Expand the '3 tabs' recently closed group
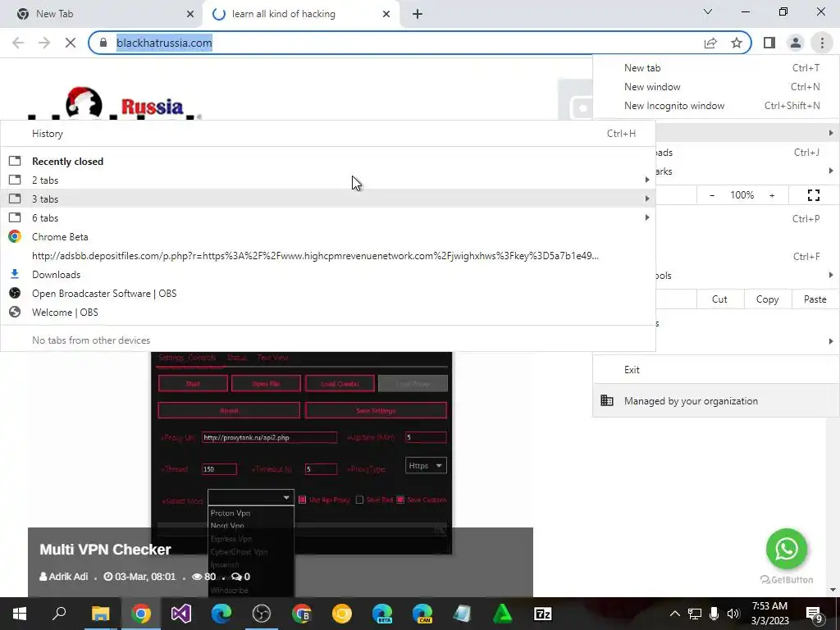The width and height of the screenshot is (840, 630). click(328, 199)
